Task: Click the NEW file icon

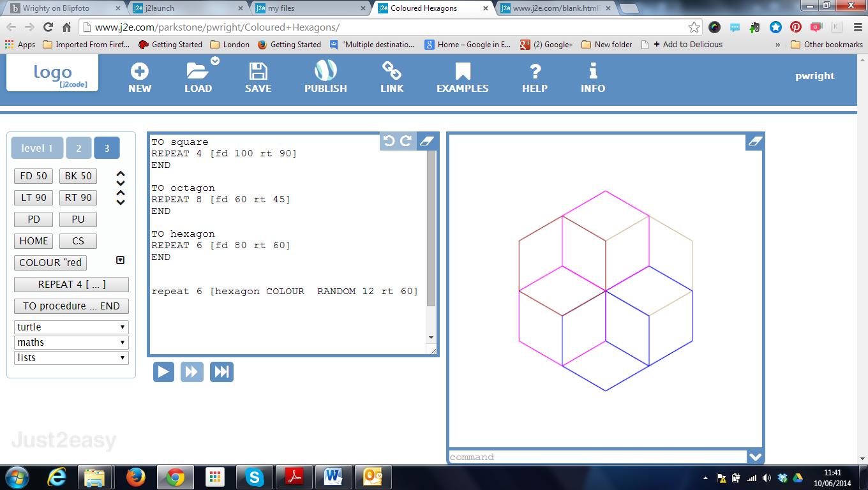Action: pos(139,71)
